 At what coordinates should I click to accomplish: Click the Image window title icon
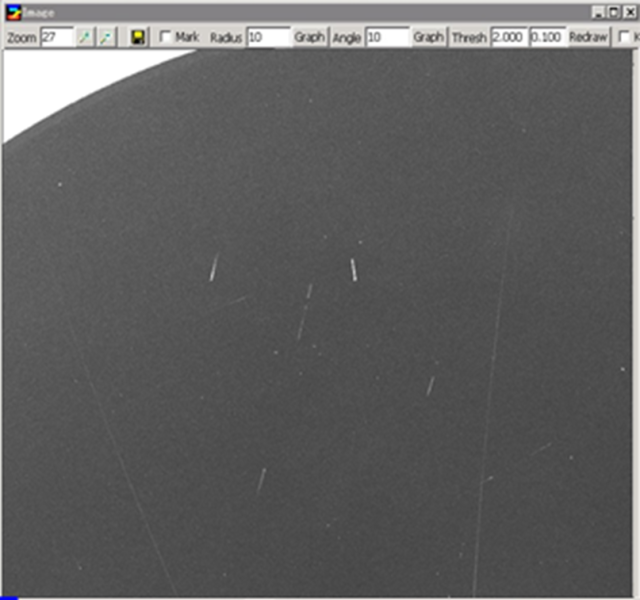tap(13, 13)
